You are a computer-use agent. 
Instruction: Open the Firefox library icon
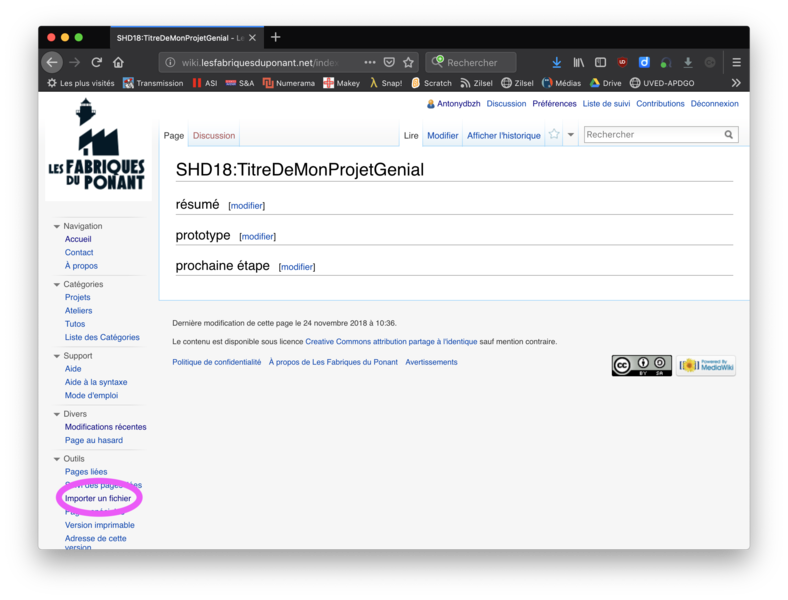tap(578, 62)
